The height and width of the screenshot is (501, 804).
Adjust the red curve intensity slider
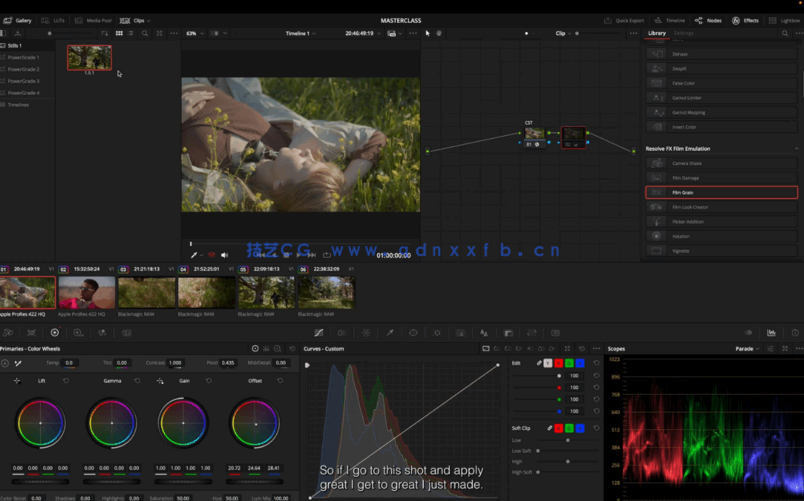coord(537,388)
